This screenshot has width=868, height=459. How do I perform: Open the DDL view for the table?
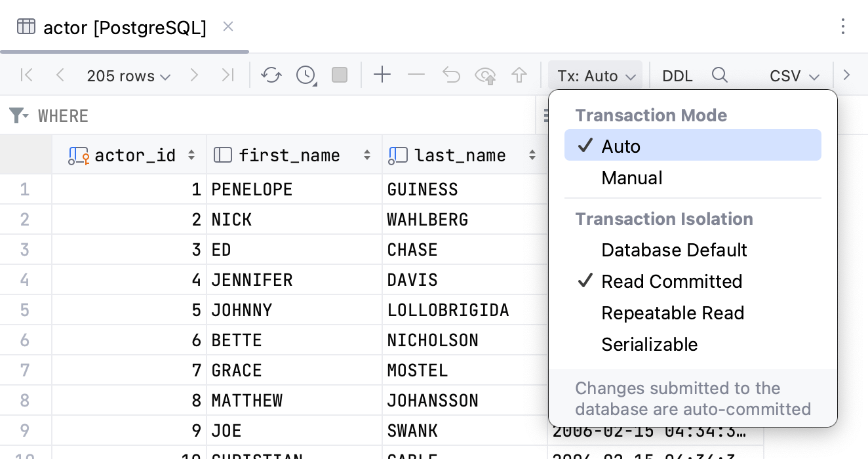tap(677, 75)
